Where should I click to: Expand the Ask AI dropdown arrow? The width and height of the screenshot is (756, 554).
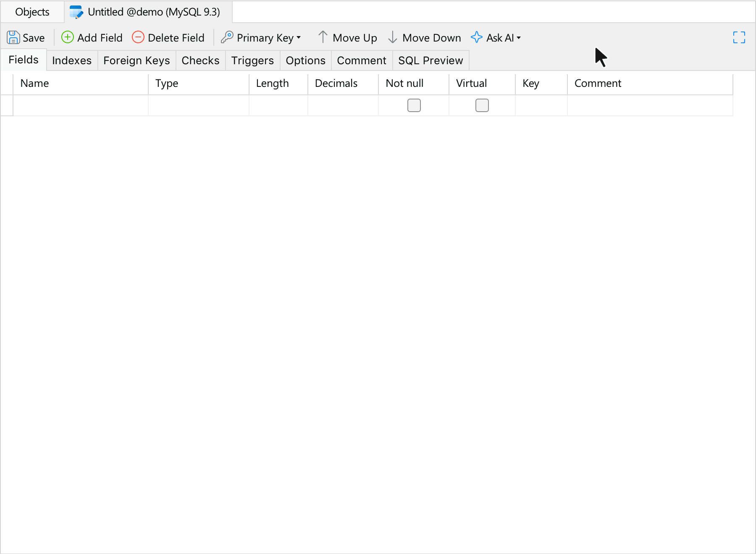coord(519,38)
